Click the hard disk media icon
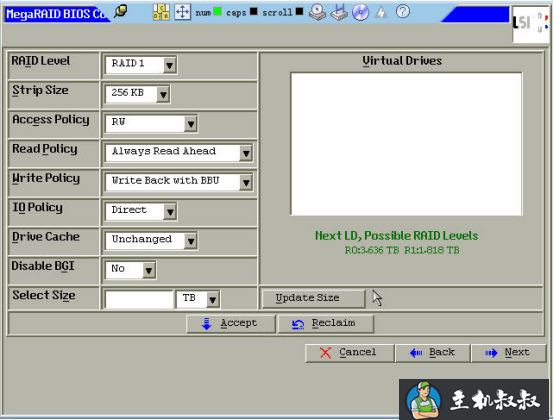 pyautogui.click(x=317, y=12)
